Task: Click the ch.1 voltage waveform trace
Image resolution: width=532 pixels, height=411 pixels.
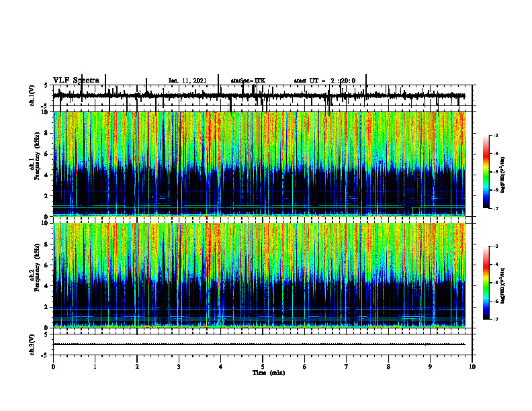Action: pos(259,96)
